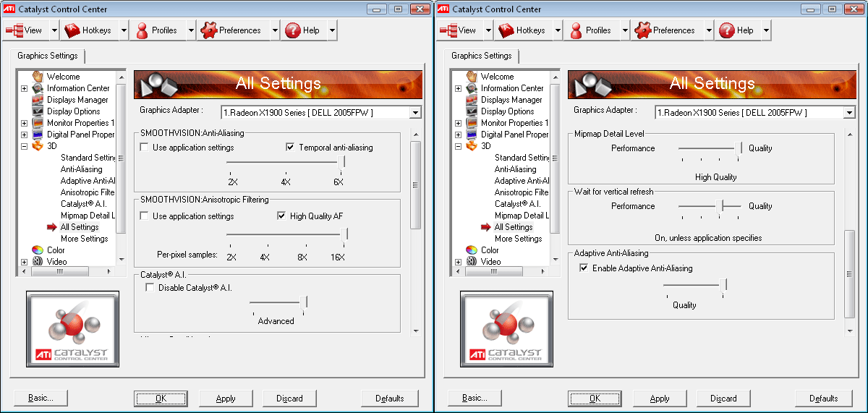Image resolution: width=868 pixels, height=413 pixels.
Task: Click the Hotkeys icon in left window
Action: [x=72, y=30]
